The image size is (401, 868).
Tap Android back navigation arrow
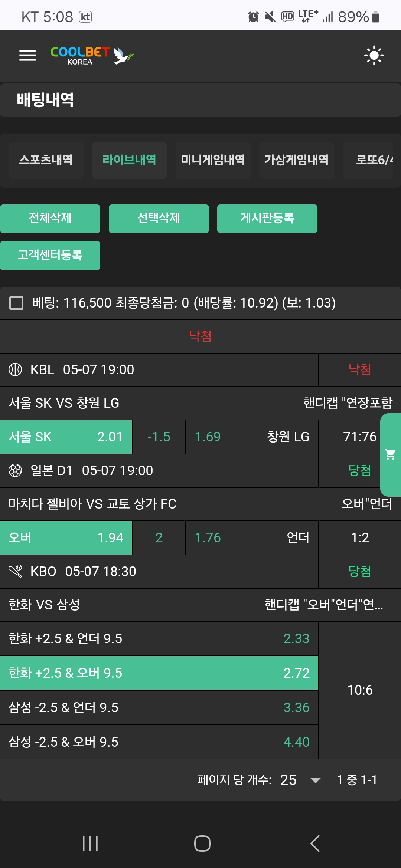tap(315, 844)
